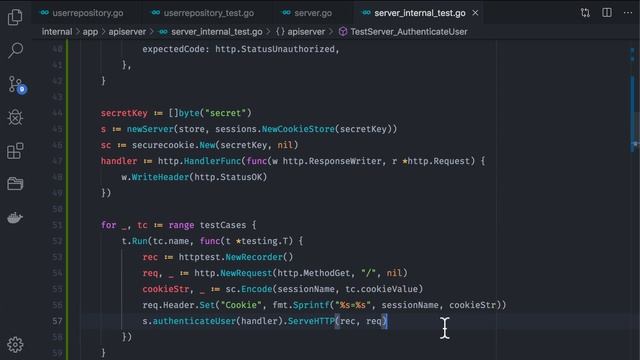Click Sprintf on line 56

tap(311, 305)
